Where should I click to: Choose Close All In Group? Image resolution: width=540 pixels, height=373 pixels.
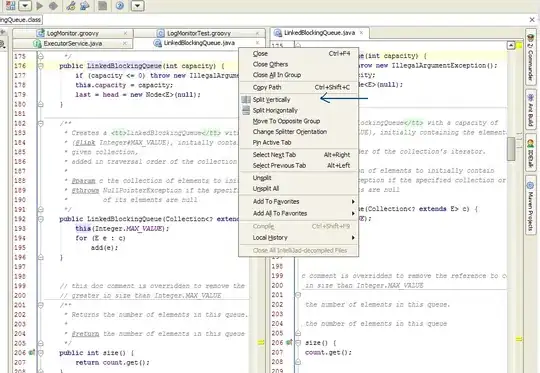pos(299,75)
